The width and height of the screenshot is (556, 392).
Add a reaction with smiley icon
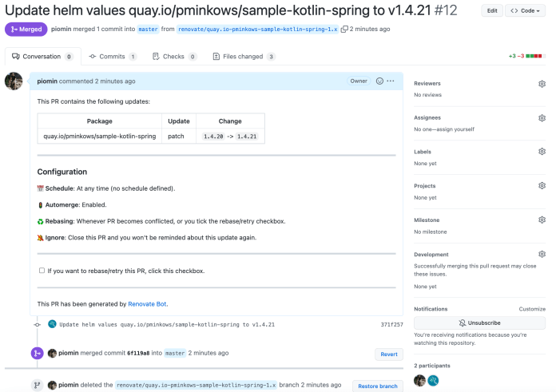click(379, 81)
